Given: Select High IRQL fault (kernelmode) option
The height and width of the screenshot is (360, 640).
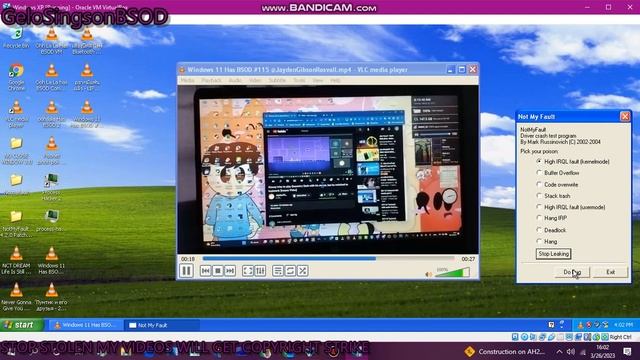Looking at the screenshot, I should [x=572, y=162].
